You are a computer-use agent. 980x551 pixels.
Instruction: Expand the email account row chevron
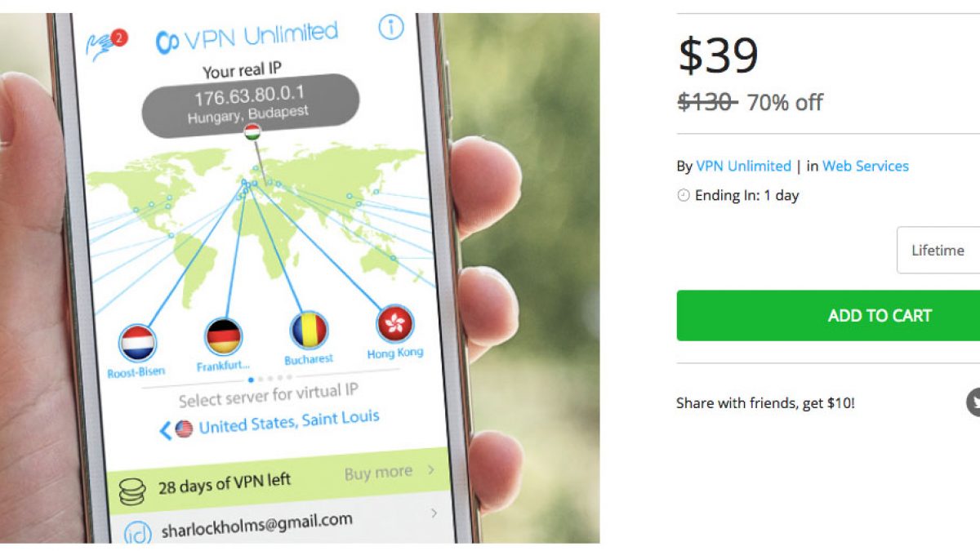point(434,513)
